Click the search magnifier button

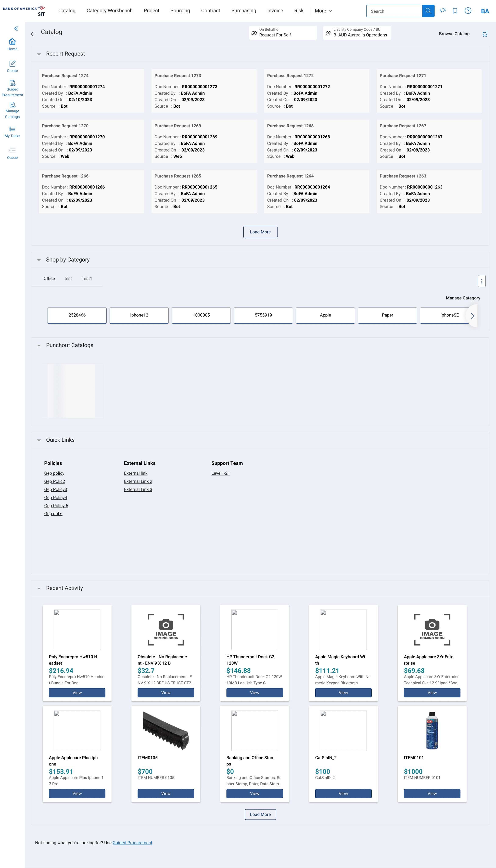(x=428, y=11)
